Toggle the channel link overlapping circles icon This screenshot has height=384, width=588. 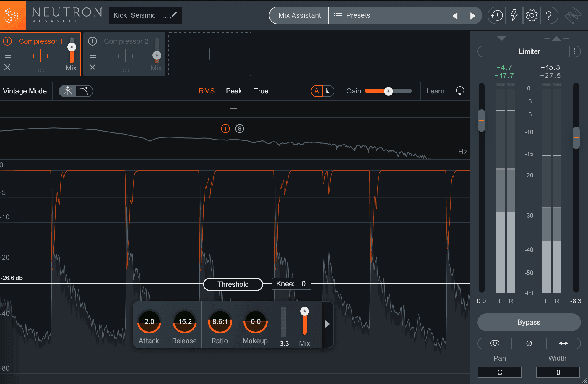pos(495,343)
